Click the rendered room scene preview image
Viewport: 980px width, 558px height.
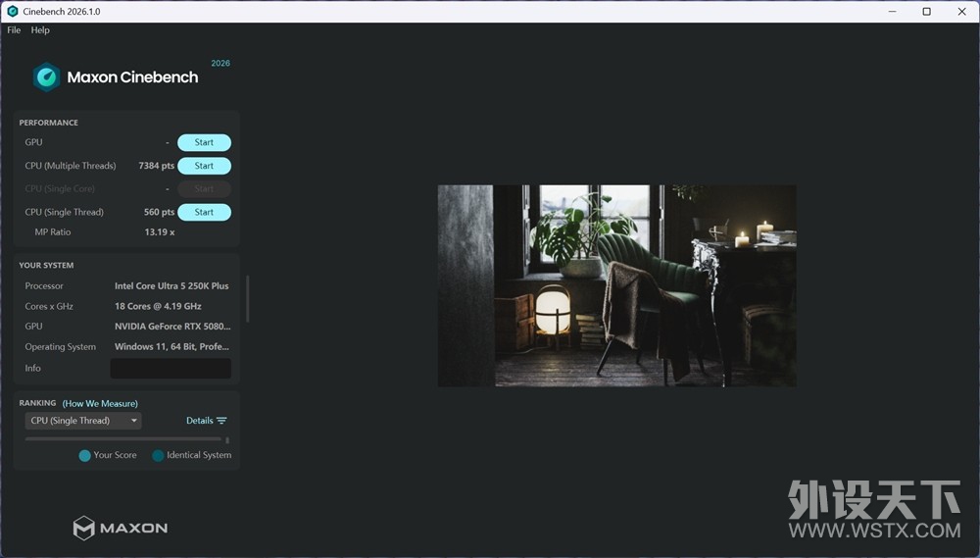tap(616, 285)
